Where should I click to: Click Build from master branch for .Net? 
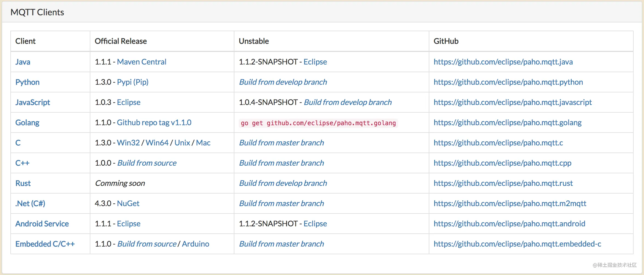[281, 203]
